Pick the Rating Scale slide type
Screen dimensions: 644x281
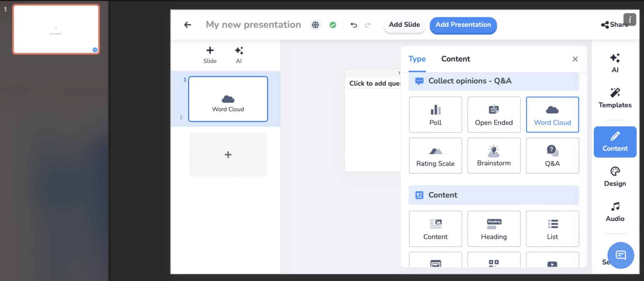click(x=435, y=156)
